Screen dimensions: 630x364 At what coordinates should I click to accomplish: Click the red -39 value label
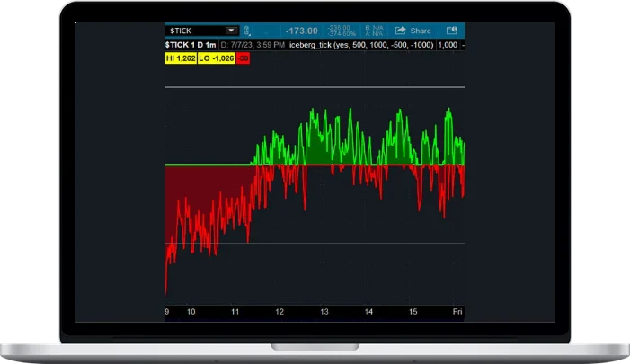pyautogui.click(x=244, y=58)
